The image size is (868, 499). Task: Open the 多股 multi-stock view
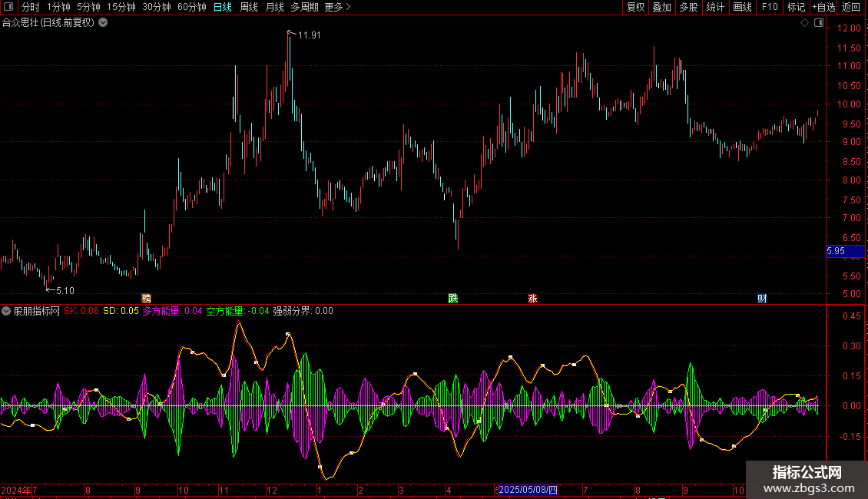click(688, 7)
